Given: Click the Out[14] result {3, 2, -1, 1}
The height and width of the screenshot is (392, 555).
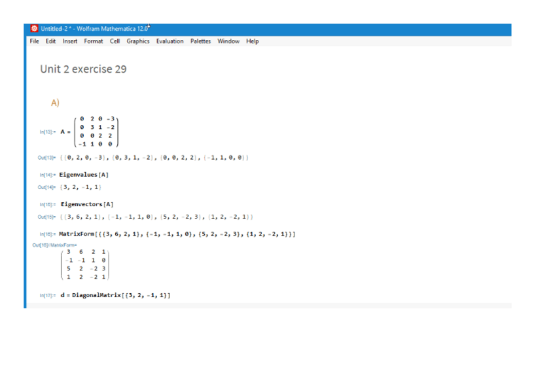Looking at the screenshot, I should point(81,187).
